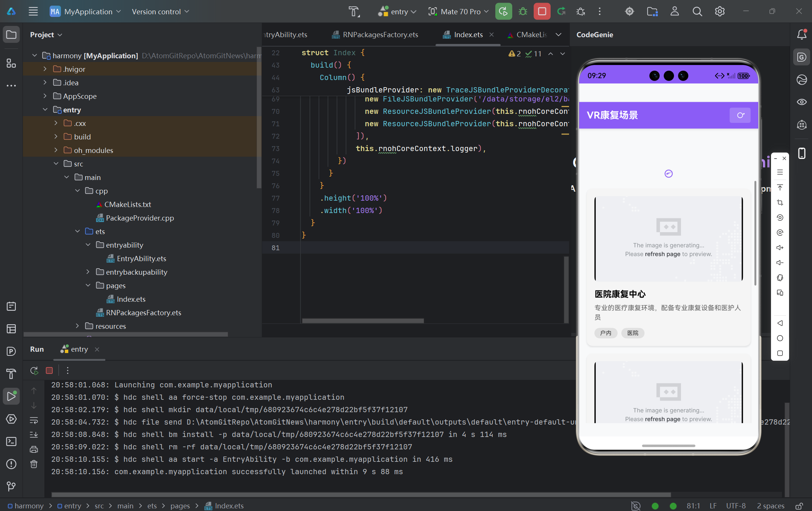Click the 户内 tag on hospital card
This screenshot has width=812, height=511.
(x=606, y=333)
